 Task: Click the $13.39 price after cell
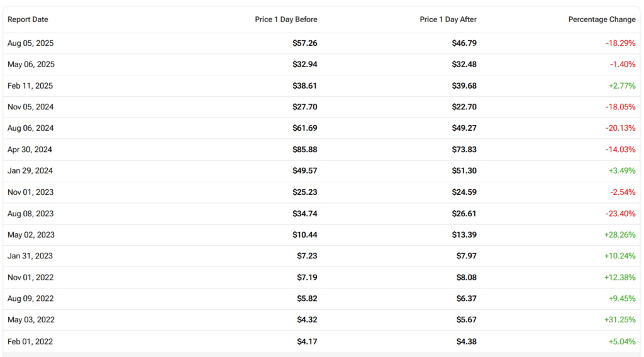pos(464,235)
